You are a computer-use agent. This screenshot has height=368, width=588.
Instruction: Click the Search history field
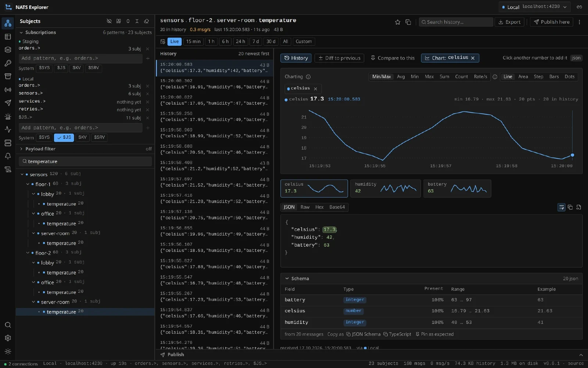456,22
